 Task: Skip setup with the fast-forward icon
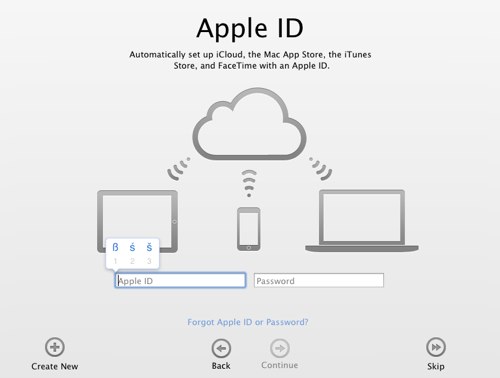click(x=436, y=347)
